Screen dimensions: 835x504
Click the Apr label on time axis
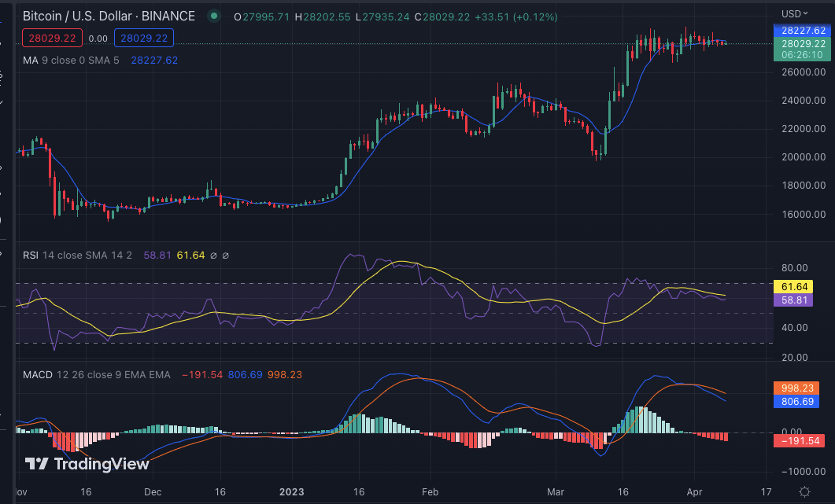coord(694,491)
